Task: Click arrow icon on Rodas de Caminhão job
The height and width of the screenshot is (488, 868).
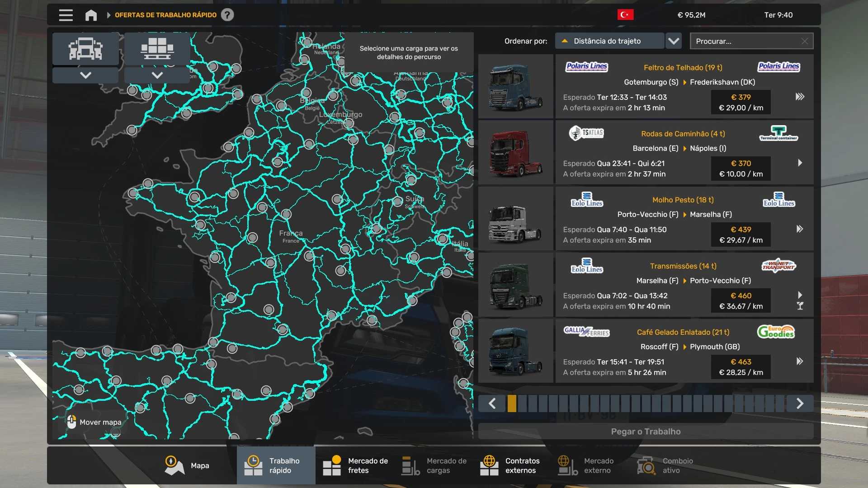Action: 800,163
